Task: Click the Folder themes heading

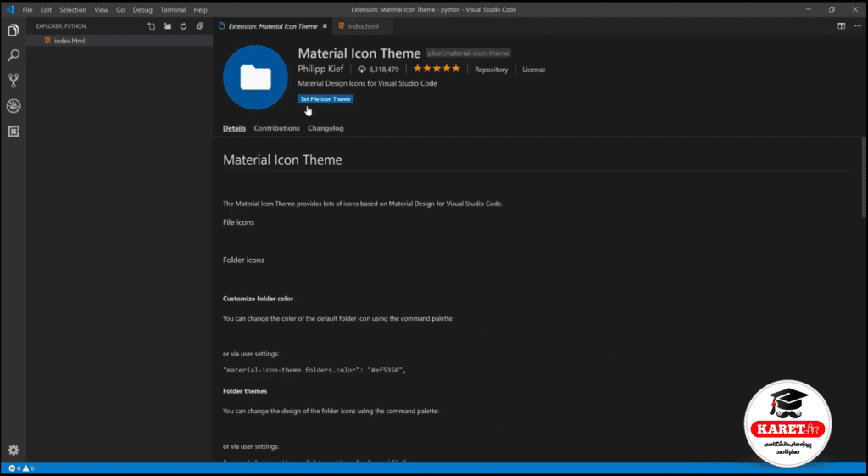Action: pyautogui.click(x=245, y=391)
